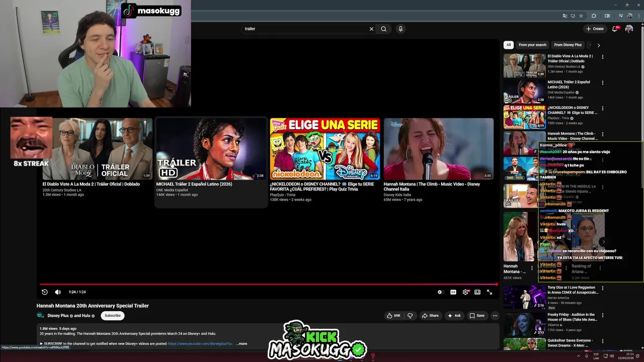Open 'Hannah Montana The Climb' endscreen thumbnail
Image resolution: width=644 pixels, height=362 pixels.
[x=439, y=149]
